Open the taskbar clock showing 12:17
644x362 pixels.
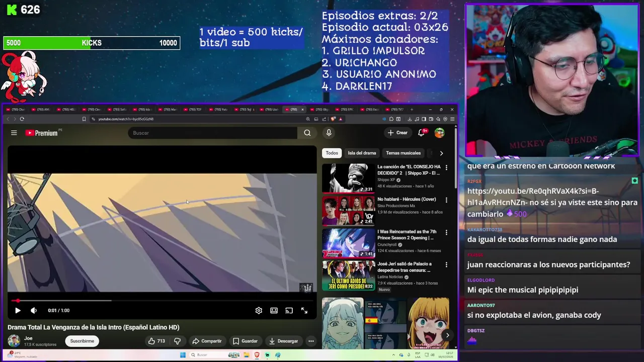(447, 355)
